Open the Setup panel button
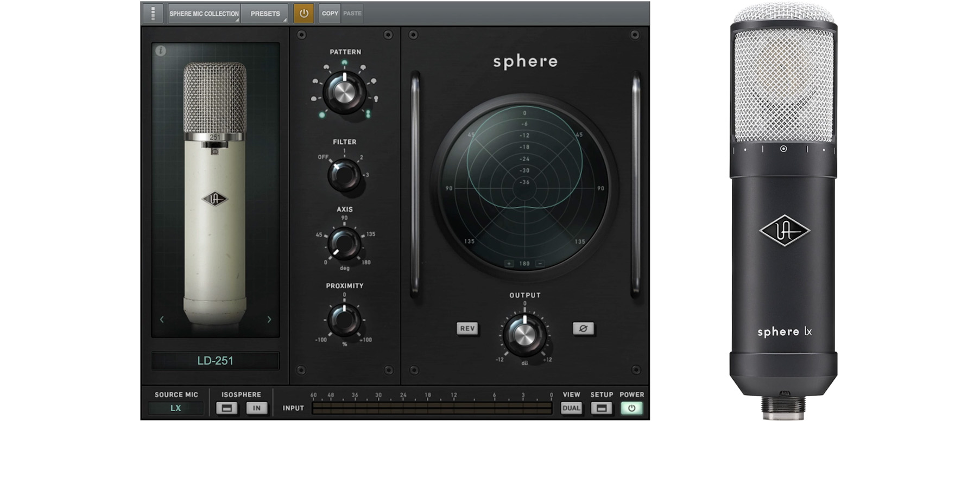980x497 pixels. coord(601,408)
